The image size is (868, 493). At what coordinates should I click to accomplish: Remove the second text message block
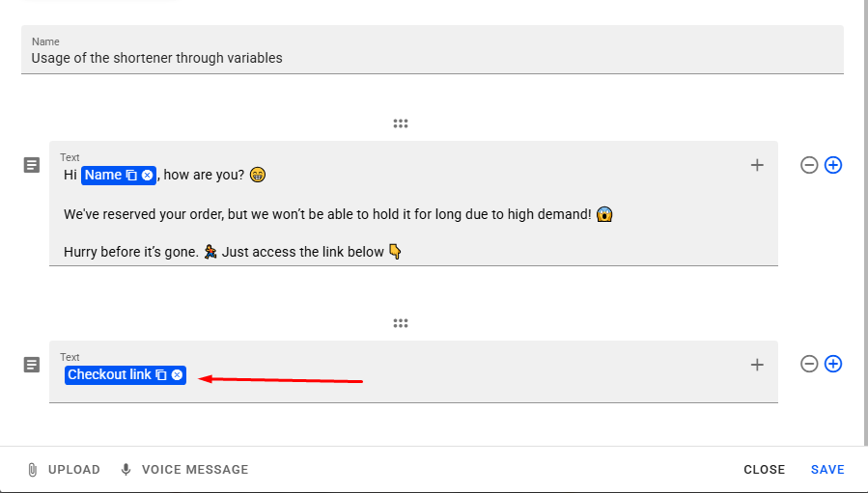(809, 364)
